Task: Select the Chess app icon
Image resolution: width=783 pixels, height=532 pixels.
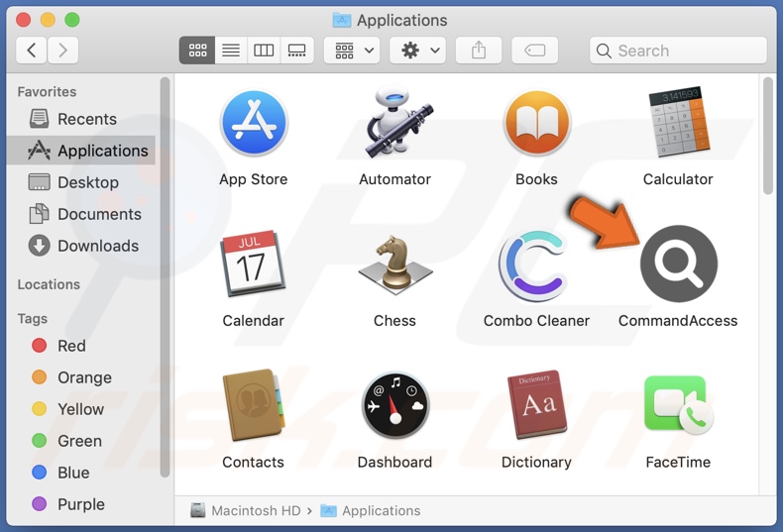Action: [395, 264]
